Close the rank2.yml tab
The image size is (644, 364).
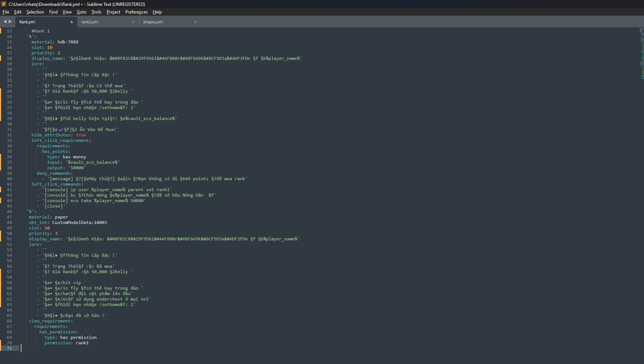133,22
